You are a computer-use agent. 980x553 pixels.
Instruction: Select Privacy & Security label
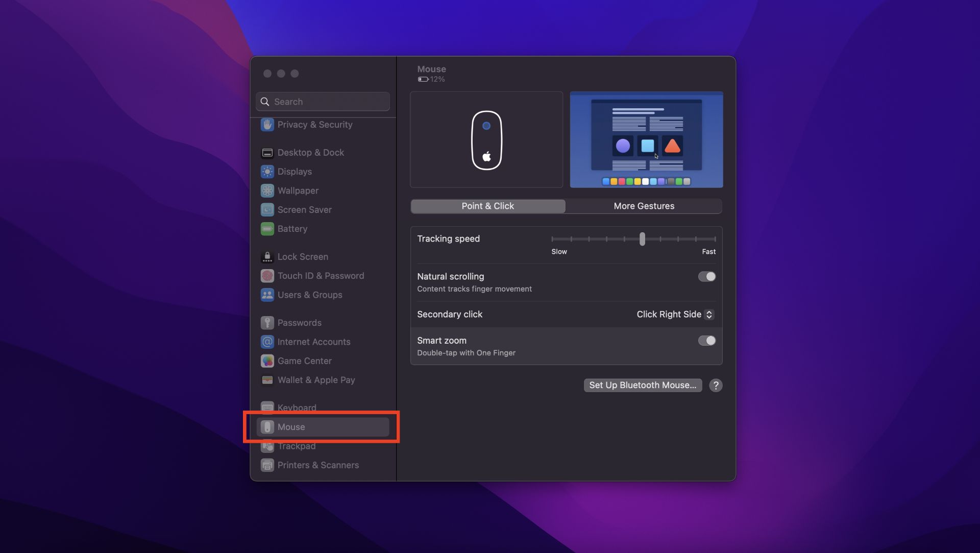click(315, 125)
